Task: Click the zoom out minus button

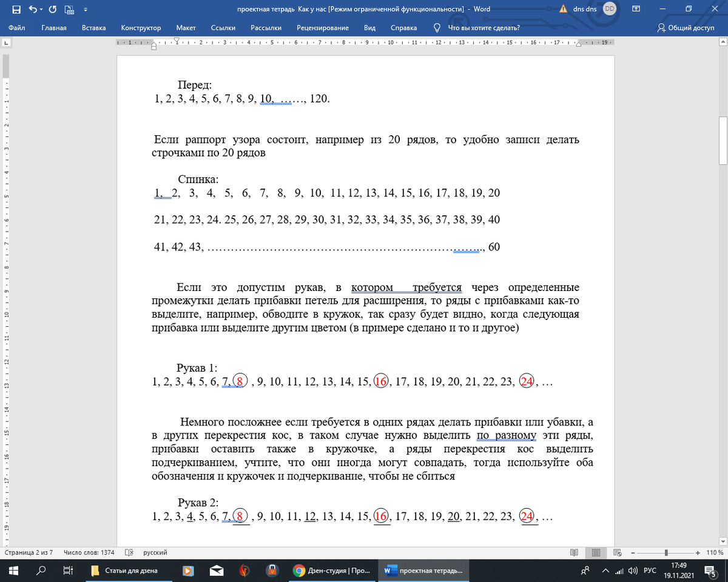Action: pyautogui.click(x=634, y=552)
